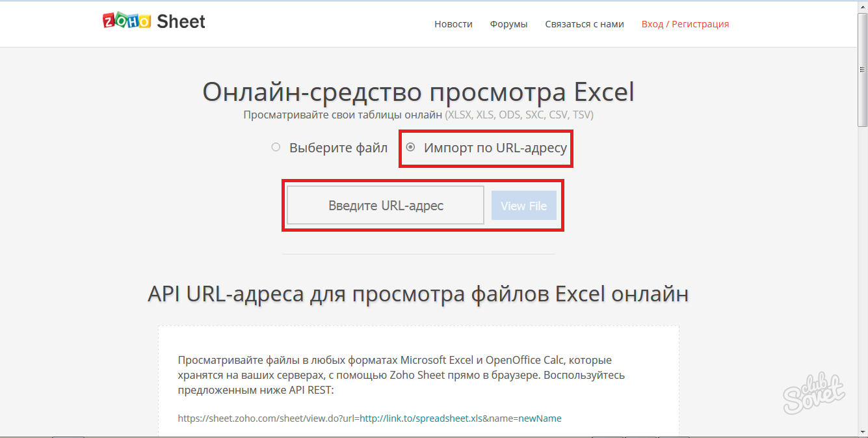The height and width of the screenshot is (438, 868).
Task: Go to the Связаться с нами page
Action: coord(585,24)
